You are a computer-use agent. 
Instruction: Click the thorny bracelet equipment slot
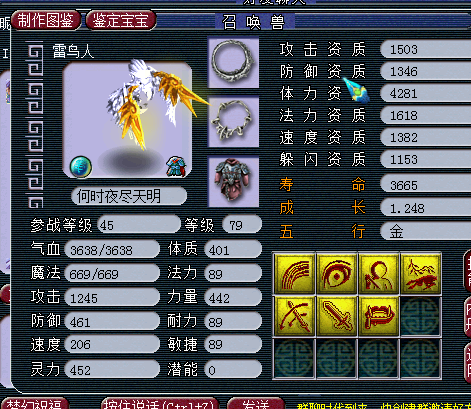[x=233, y=121]
